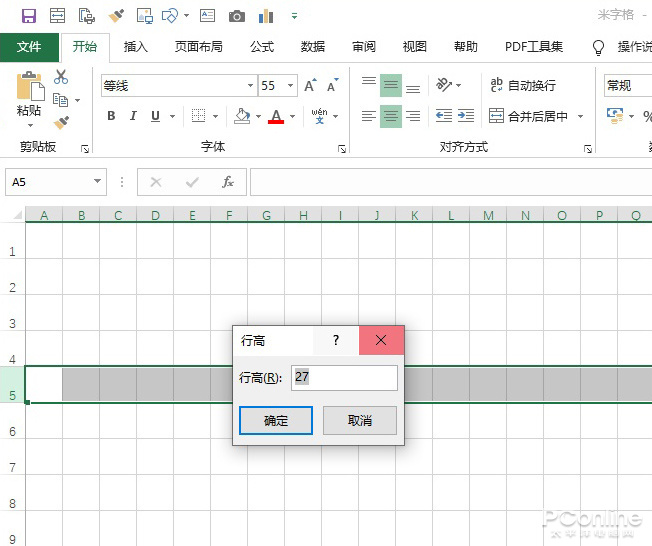The width and height of the screenshot is (652, 546).
Task: Open the 公式 (Formulas) tab
Action: click(262, 47)
